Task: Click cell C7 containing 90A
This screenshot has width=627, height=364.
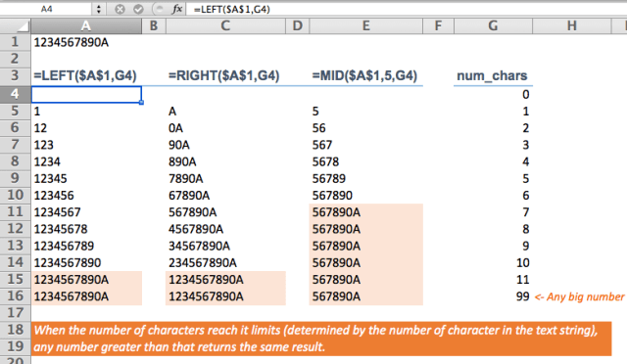Action: click(x=226, y=145)
